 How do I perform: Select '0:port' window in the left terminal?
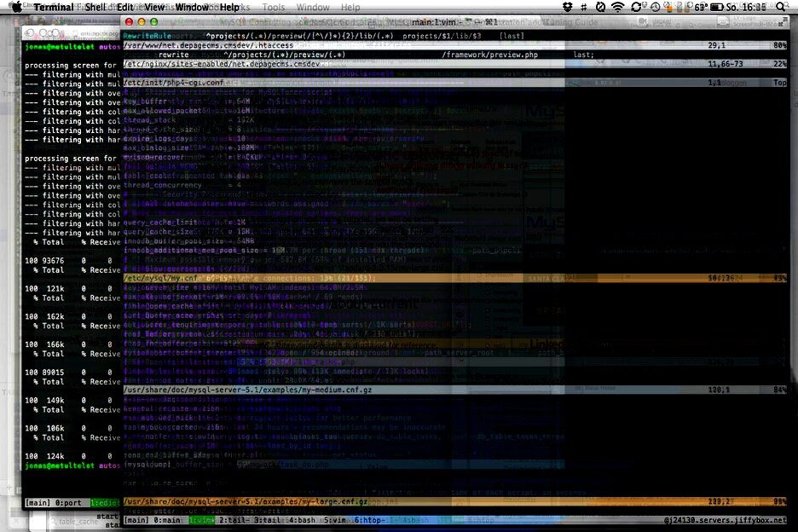tap(67, 503)
